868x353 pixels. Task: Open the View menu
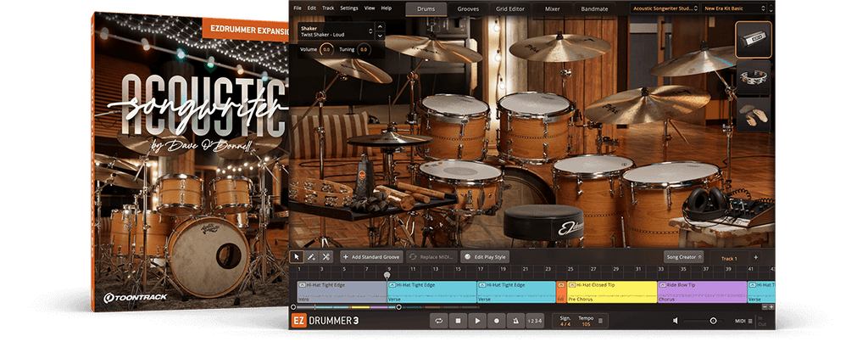(370, 8)
